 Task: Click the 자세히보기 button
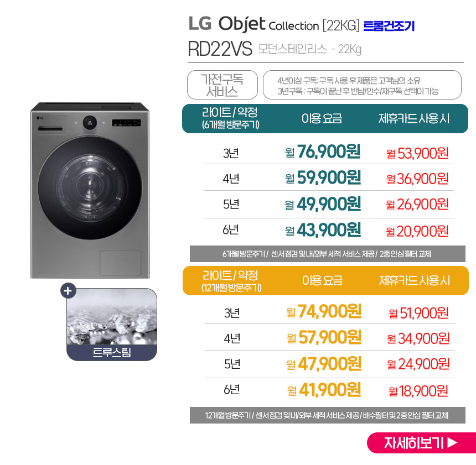(x=421, y=442)
